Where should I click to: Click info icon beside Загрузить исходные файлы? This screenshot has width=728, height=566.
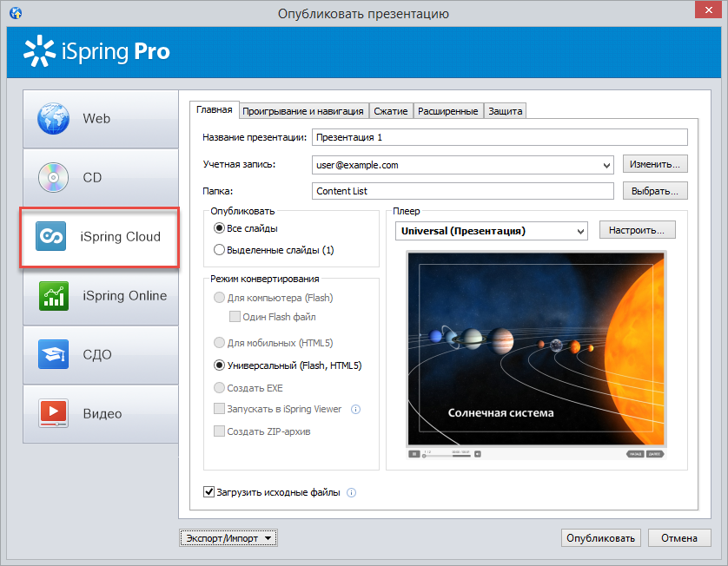click(352, 493)
